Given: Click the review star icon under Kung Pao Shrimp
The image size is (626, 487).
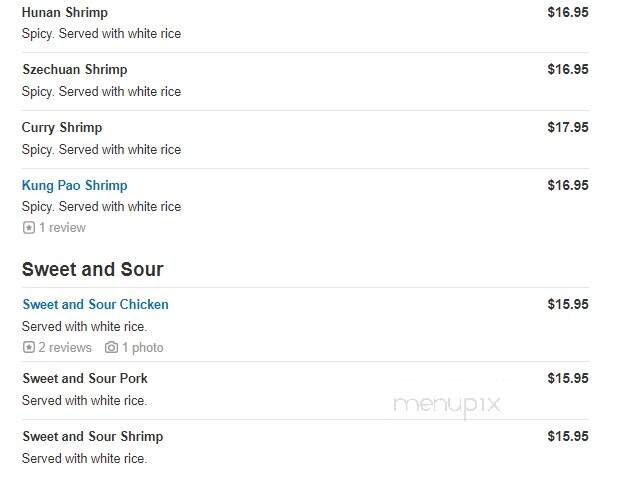Looking at the screenshot, I should coord(28,228).
